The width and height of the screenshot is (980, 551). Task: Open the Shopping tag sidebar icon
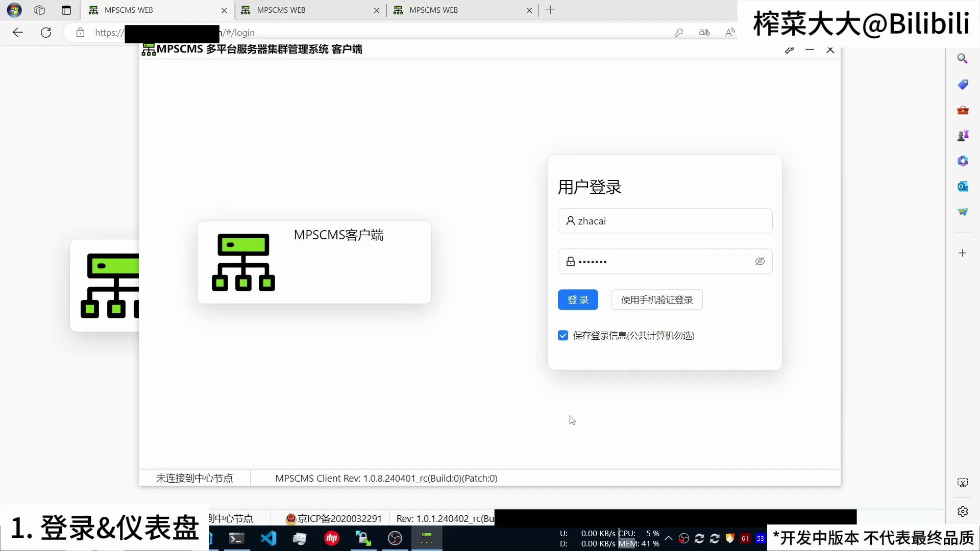click(963, 84)
